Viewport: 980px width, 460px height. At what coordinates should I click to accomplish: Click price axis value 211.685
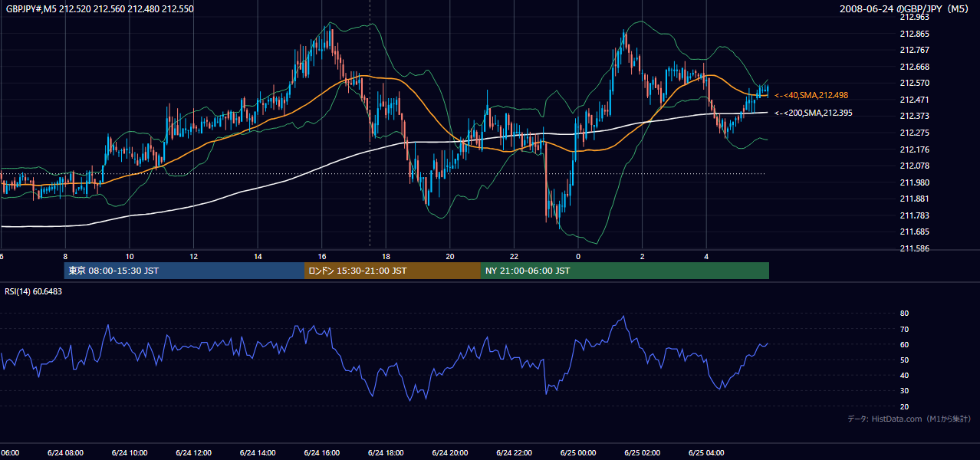[914, 232]
